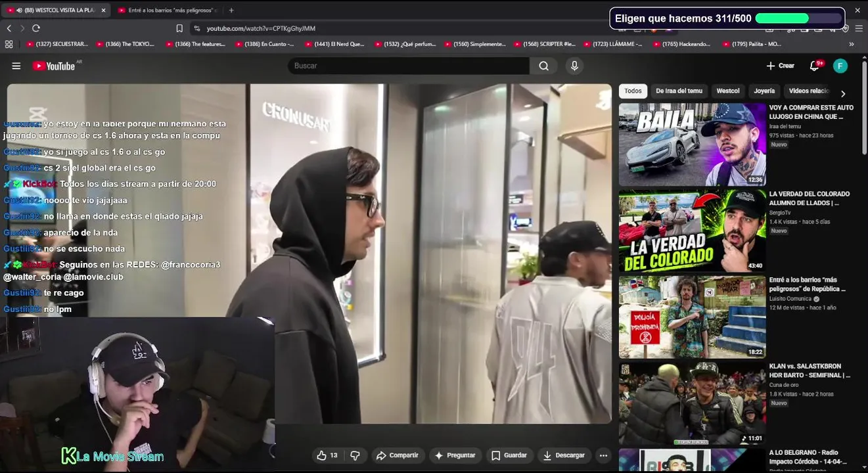
Task: Dislike the video with thumbs down
Action: (355, 455)
